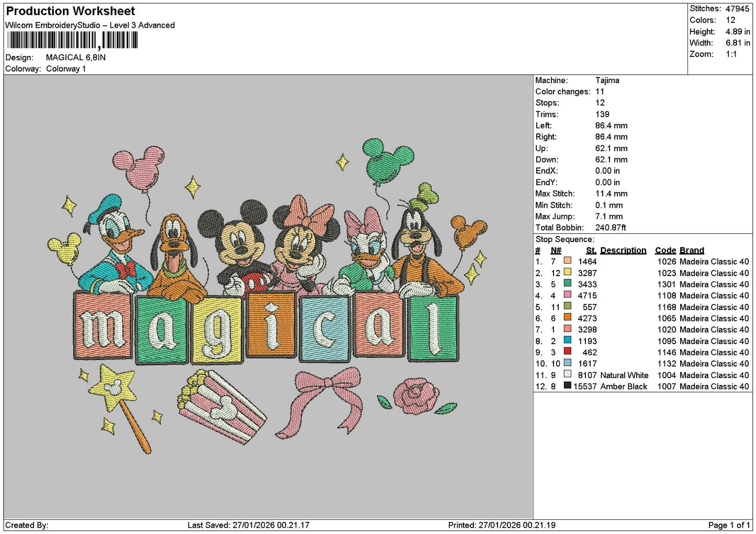Screen dimensions: 756x534
Task: Click the letter m block
Action: (x=102, y=325)
